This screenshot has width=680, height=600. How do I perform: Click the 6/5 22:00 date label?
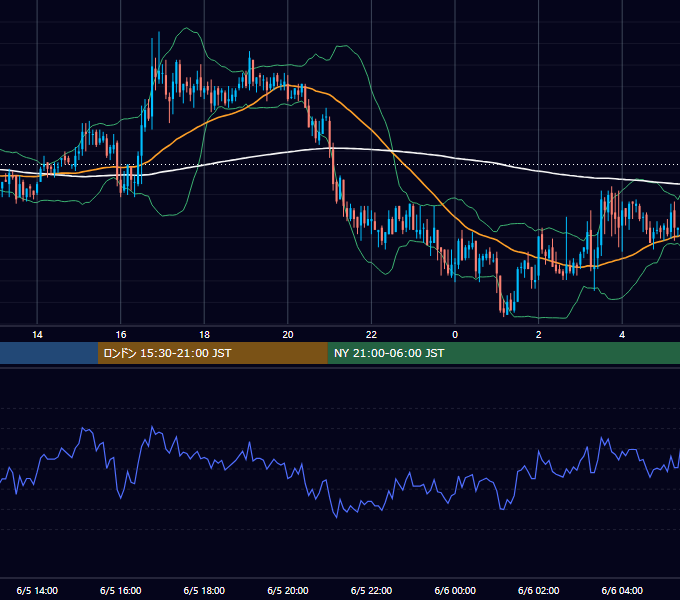[x=371, y=590]
